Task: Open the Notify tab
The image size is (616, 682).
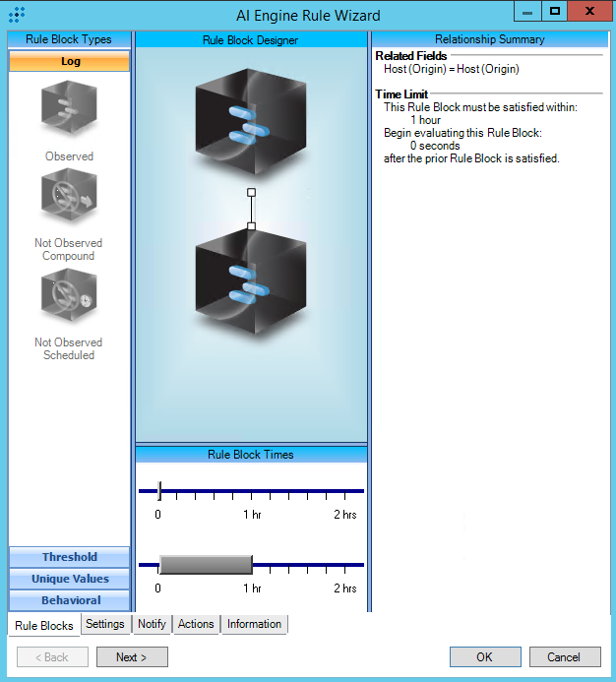Action: 152,624
